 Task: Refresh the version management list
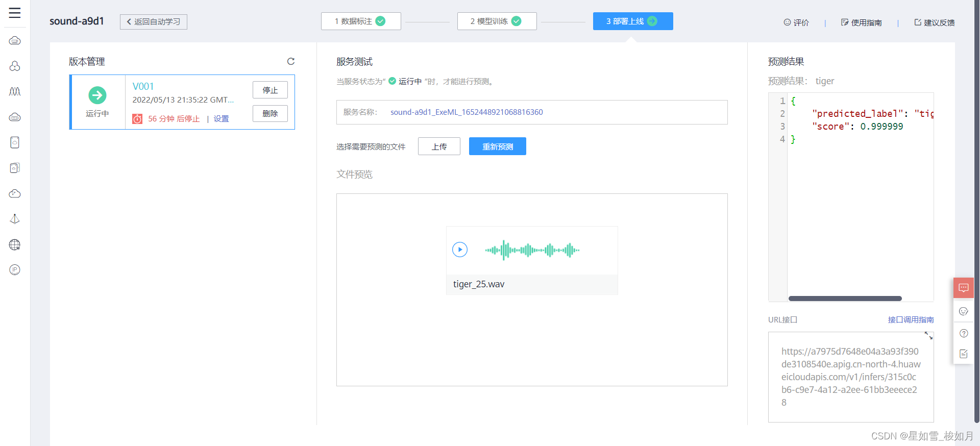click(x=291, y=61)
